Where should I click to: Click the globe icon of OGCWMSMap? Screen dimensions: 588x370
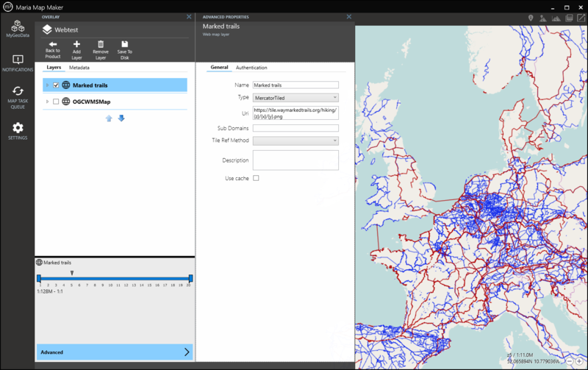tap(65, 102)
